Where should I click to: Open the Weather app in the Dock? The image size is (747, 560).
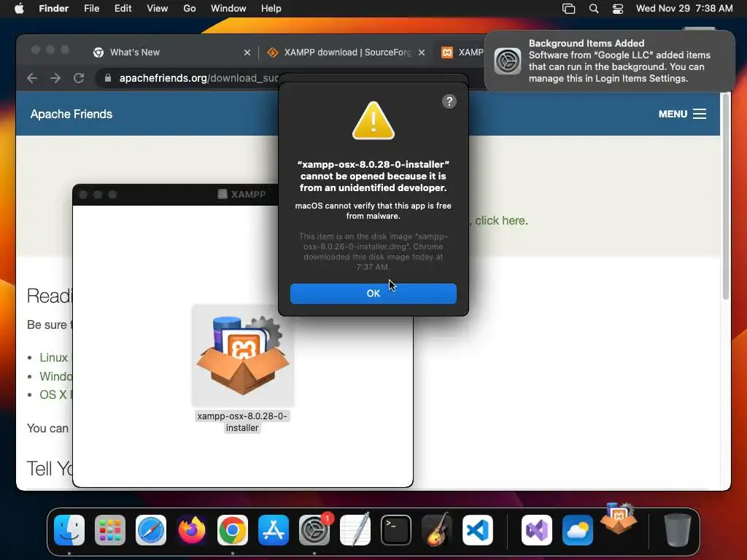click(x=578, y=529)
